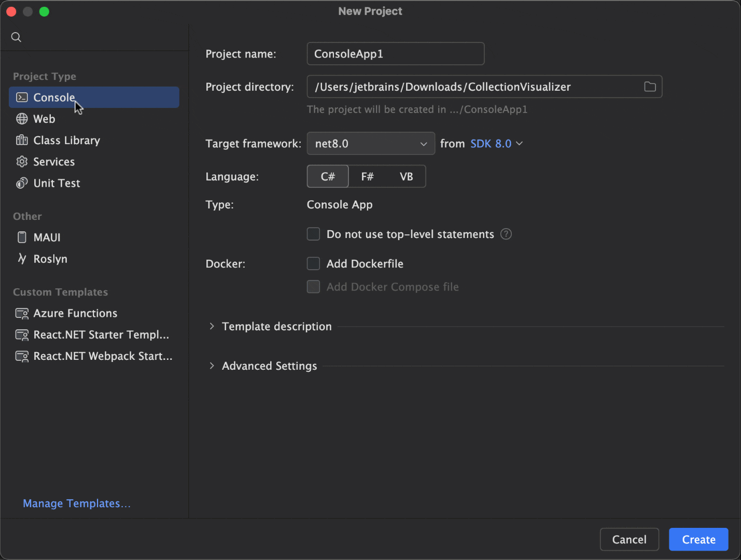Select the MAUI device icon
The width and height of the screenshot is (741, 560).
pyautogui.click(x=22, y=237)
